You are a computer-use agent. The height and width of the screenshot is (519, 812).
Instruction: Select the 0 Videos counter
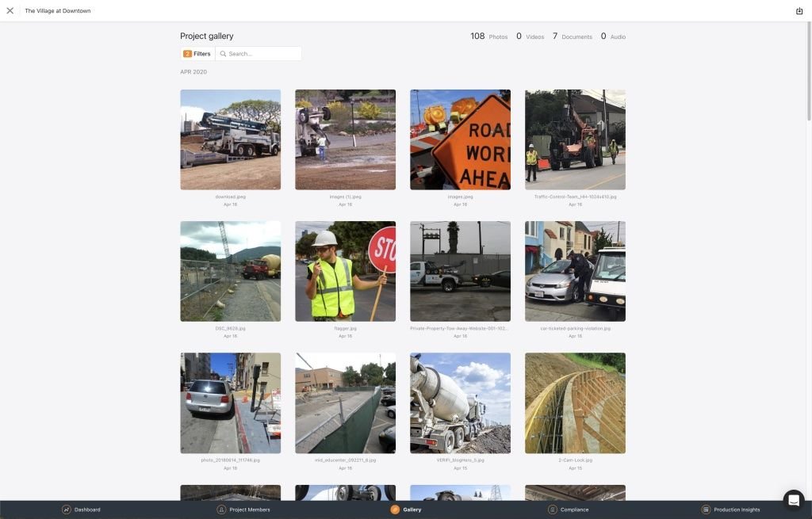click(530, 36)
